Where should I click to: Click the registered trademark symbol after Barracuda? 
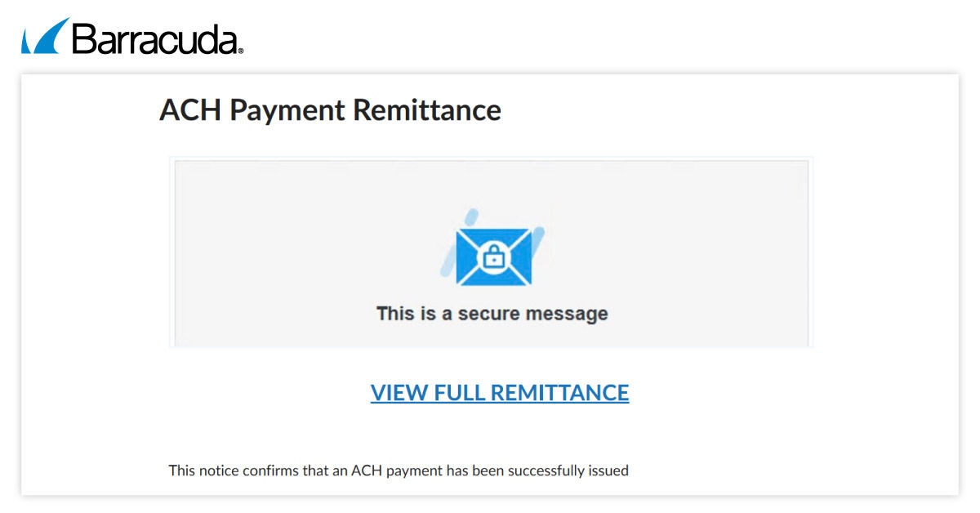click(x=241, y=51)
